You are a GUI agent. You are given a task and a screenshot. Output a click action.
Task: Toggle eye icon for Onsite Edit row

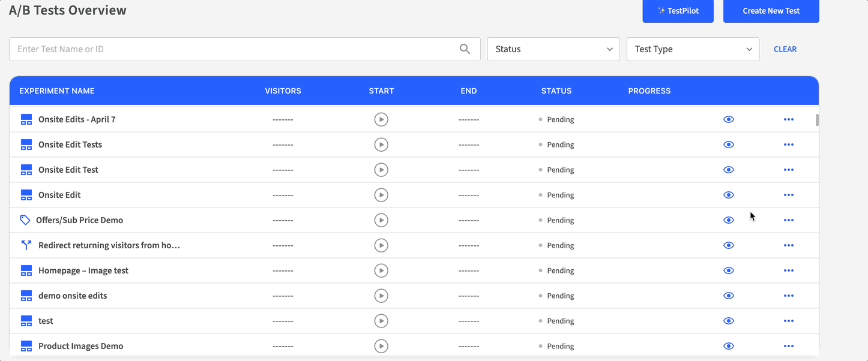point(728,195)
